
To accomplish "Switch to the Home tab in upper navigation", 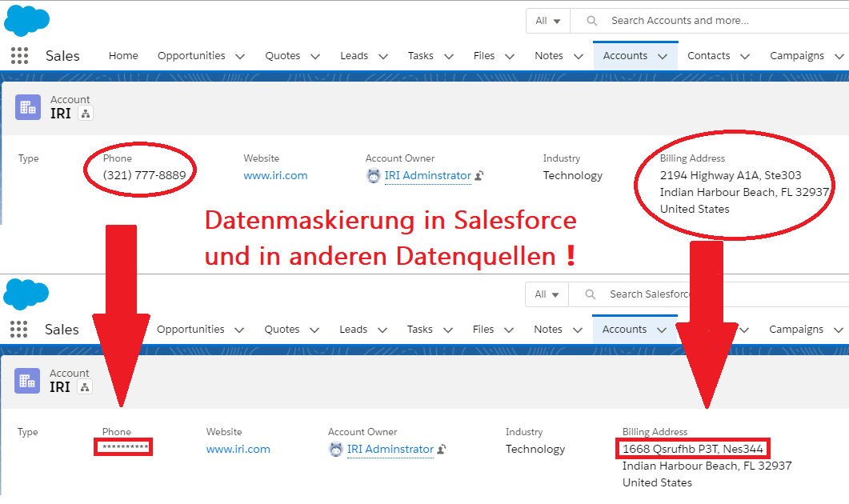I will coord(123,56).
